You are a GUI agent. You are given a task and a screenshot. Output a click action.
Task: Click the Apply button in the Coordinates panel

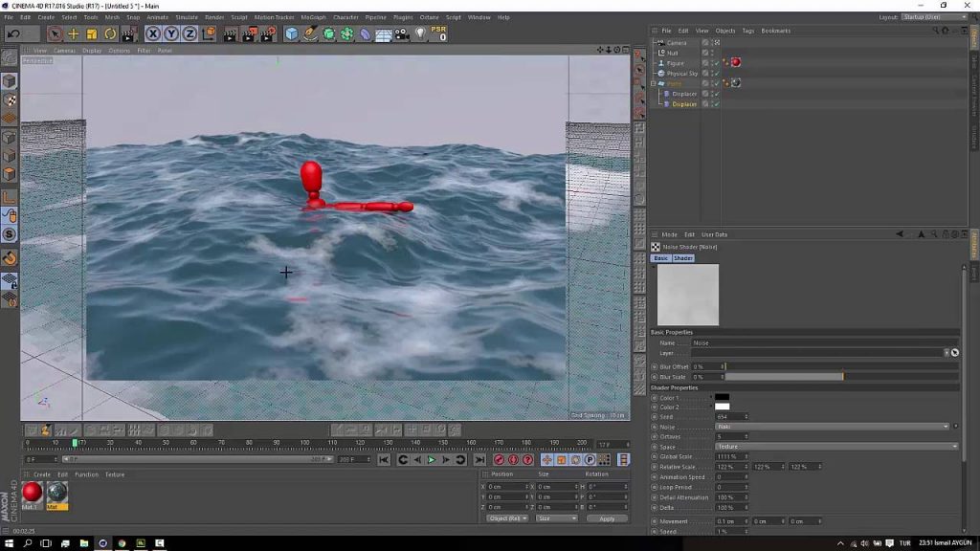[608, 517]
